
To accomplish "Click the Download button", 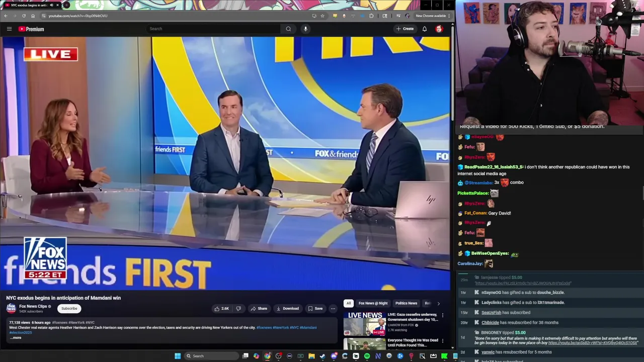I will pos(287,308).
